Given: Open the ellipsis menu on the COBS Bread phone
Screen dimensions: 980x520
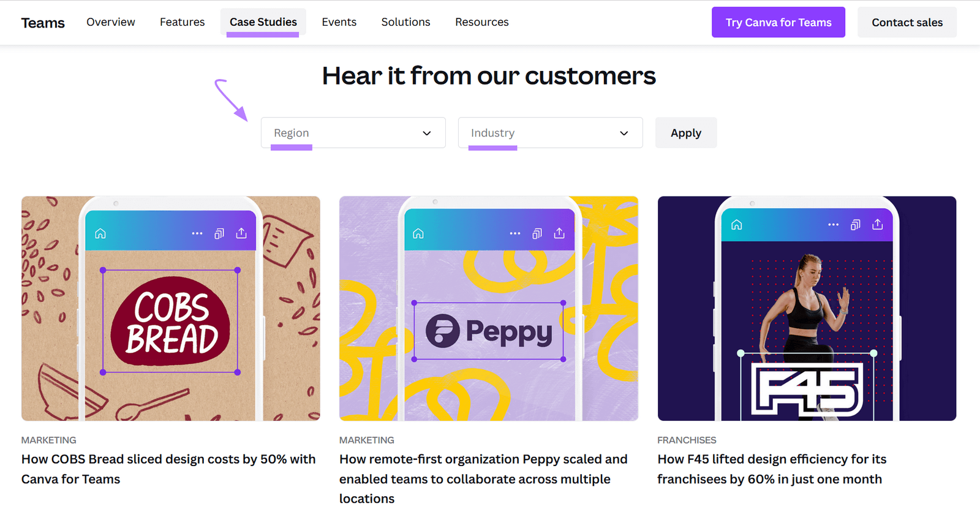Looking at the screenshot, I should pyautogui.click(x=197, y=233).
